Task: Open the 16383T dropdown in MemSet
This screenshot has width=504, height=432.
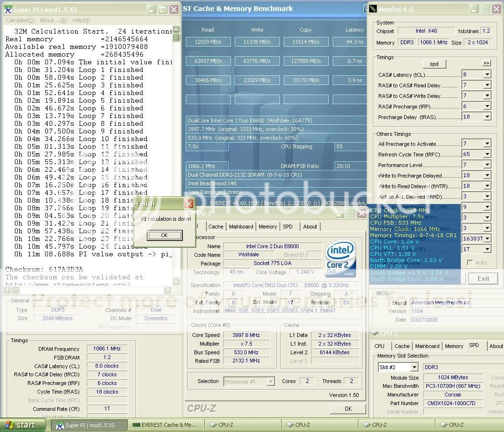Action: 487,239
